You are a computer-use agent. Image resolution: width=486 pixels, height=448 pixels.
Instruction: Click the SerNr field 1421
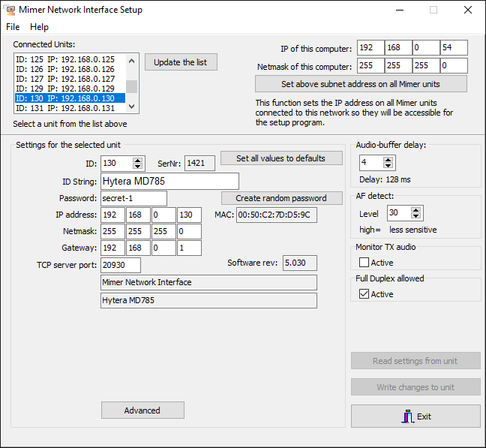(x=199, y=163)
